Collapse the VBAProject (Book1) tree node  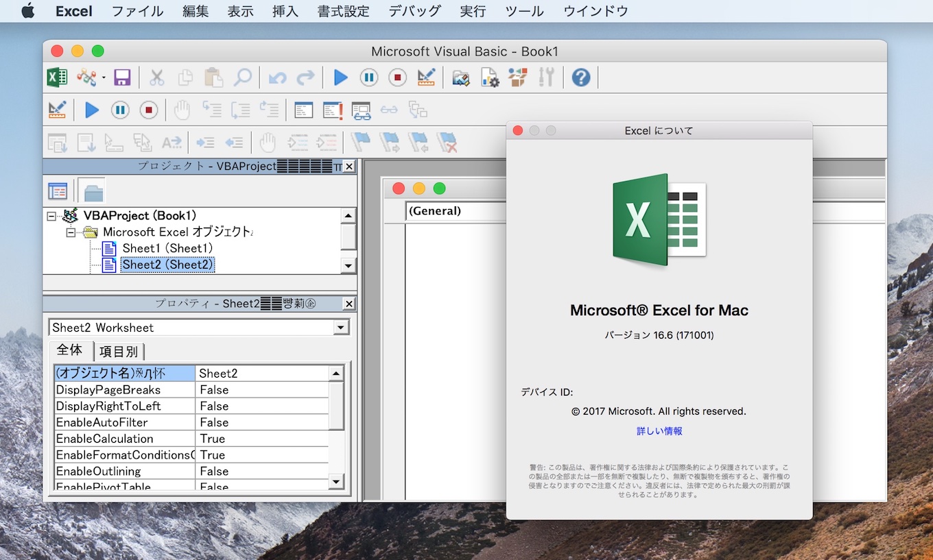click(x=51, y=216)
